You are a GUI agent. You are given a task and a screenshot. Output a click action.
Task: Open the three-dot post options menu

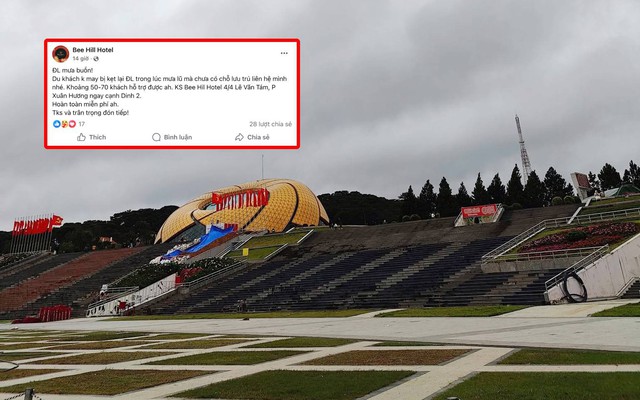click(284, 53)
